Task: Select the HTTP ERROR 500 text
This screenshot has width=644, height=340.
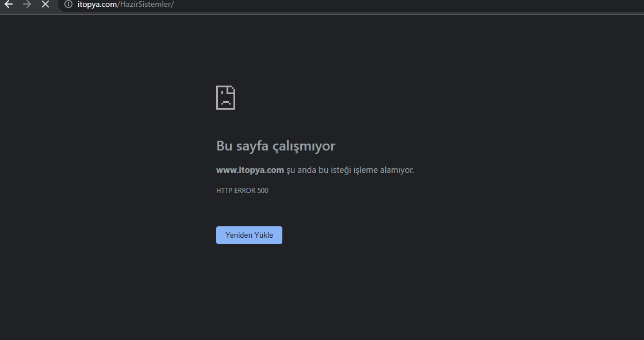Action: 242,190
